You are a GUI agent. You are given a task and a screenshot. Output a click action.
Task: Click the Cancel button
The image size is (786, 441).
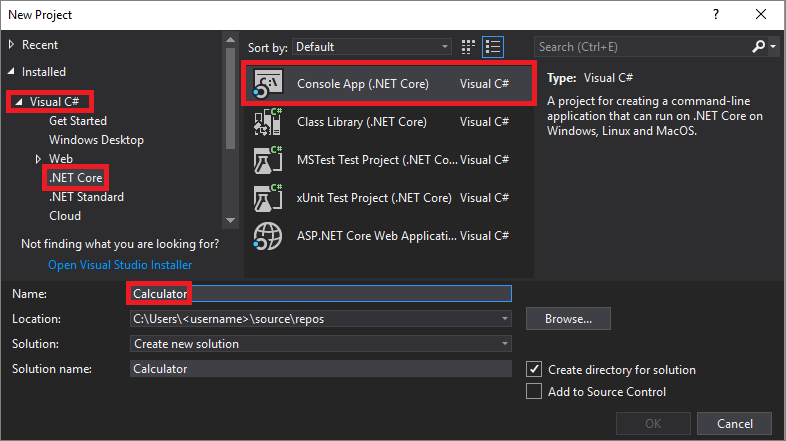click(x=735, y=424)
